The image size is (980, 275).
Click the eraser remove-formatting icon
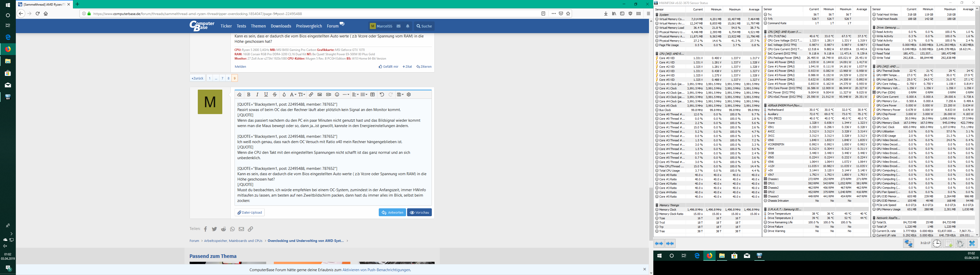(x=239, y=94)
